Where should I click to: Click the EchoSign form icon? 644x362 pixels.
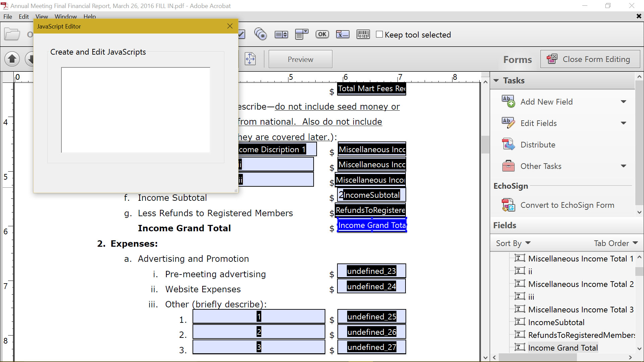(x=508, y=205)
